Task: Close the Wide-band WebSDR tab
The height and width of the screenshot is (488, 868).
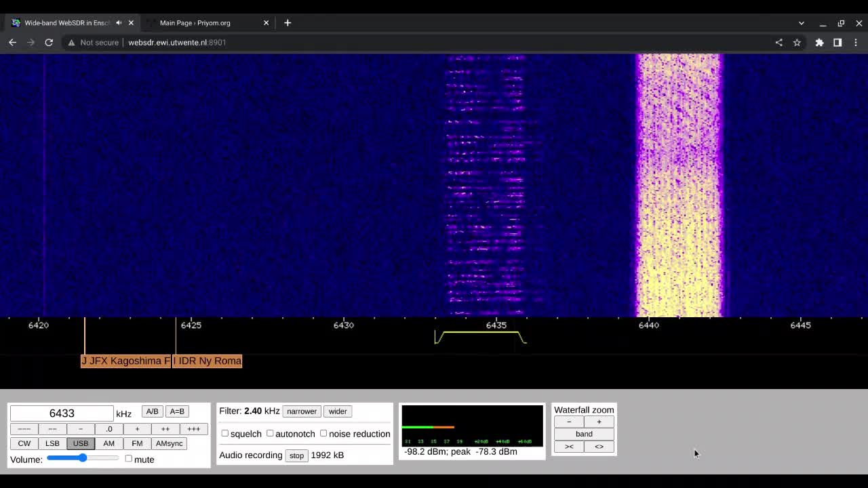Action: tap(131, 22)
